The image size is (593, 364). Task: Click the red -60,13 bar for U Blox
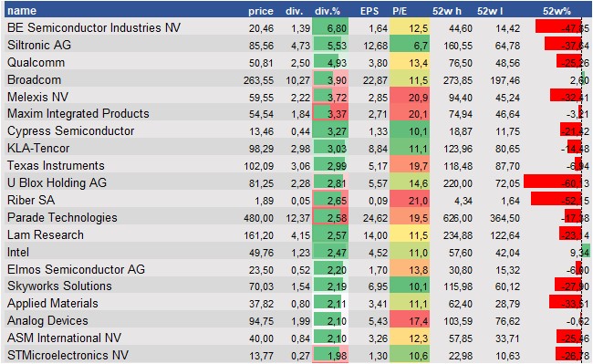[553, 183]
